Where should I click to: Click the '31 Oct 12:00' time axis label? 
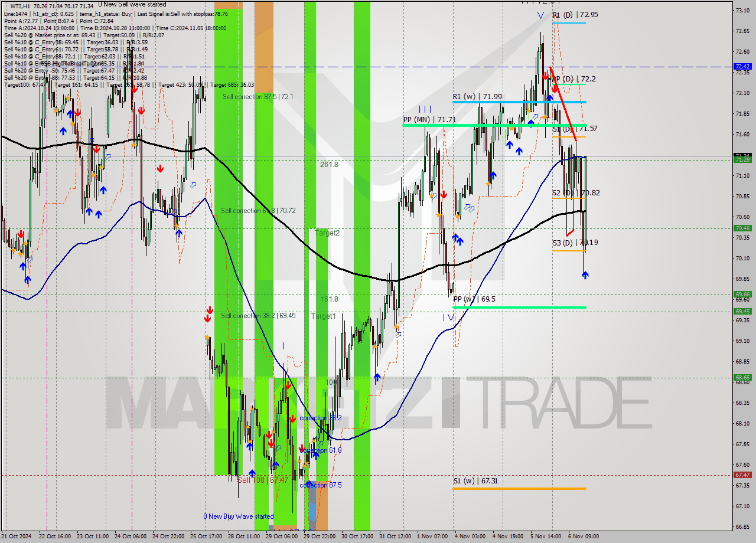(x=395, y=537)
